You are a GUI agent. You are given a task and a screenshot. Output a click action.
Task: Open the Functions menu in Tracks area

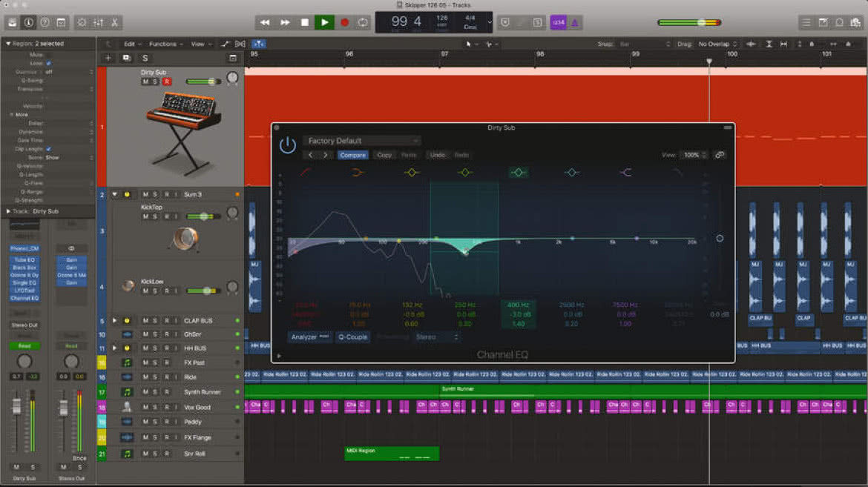point(165,44)
